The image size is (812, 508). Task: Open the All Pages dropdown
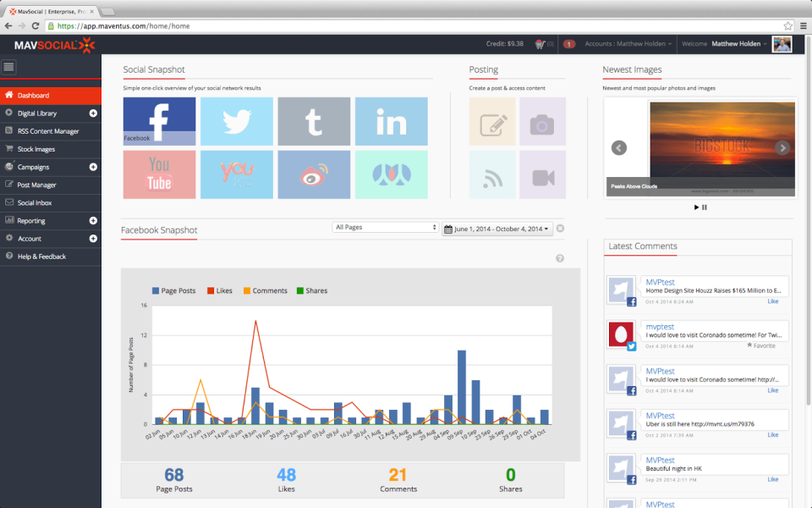[x=386, y=227]
